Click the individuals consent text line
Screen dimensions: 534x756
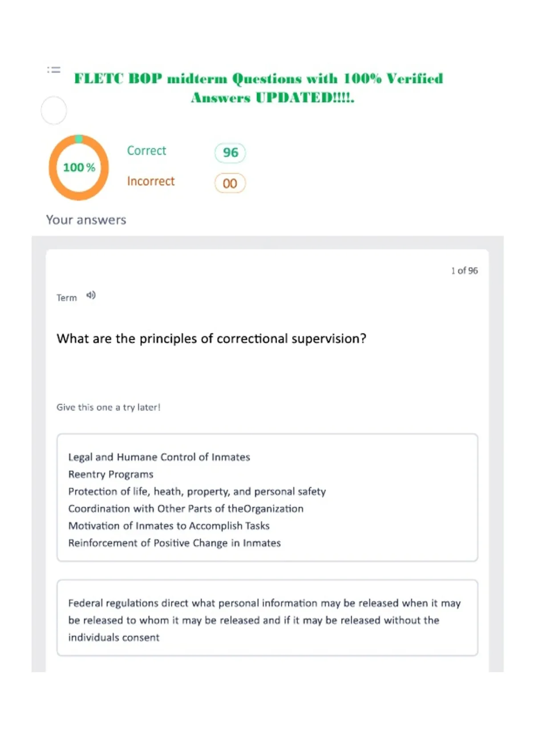click(114, 637)
